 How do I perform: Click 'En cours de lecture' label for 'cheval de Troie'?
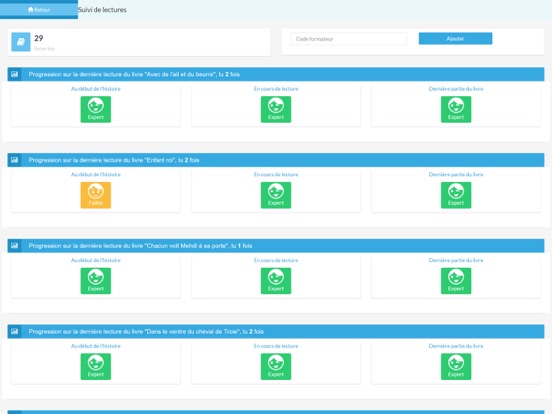pos(276,346)
